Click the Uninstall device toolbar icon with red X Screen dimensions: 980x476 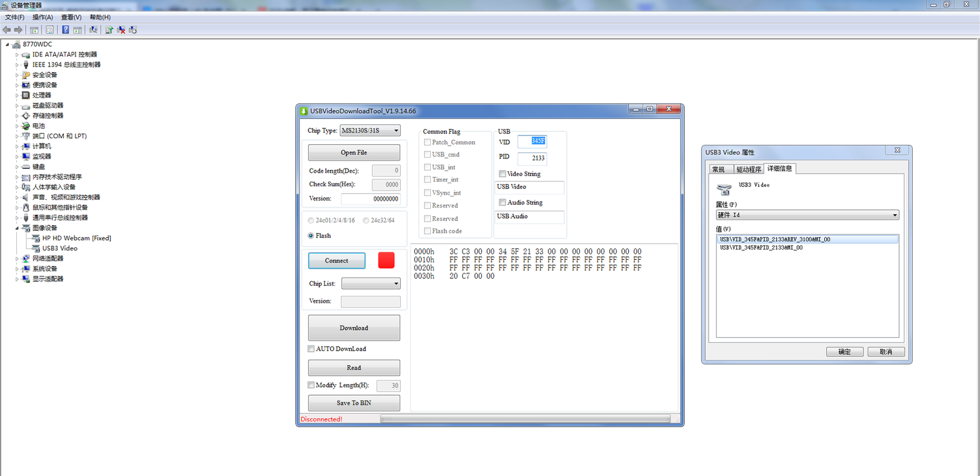tap(121, 30)
